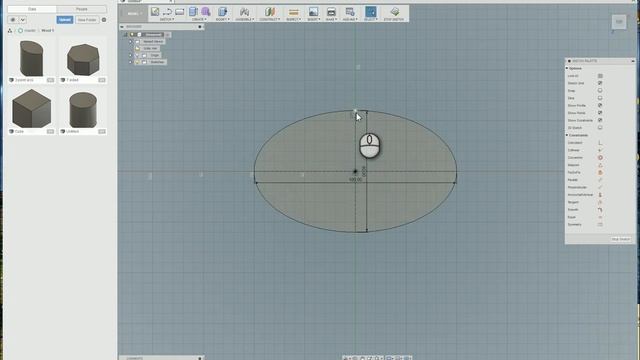Open the CREATE dropdown menu label
The image size is (640, 360).
pos(199,20)
